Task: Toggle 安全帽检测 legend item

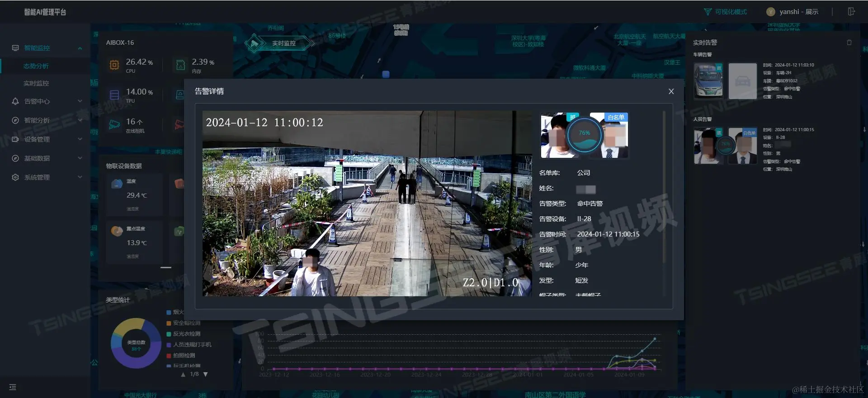Action: click(184, 323)
